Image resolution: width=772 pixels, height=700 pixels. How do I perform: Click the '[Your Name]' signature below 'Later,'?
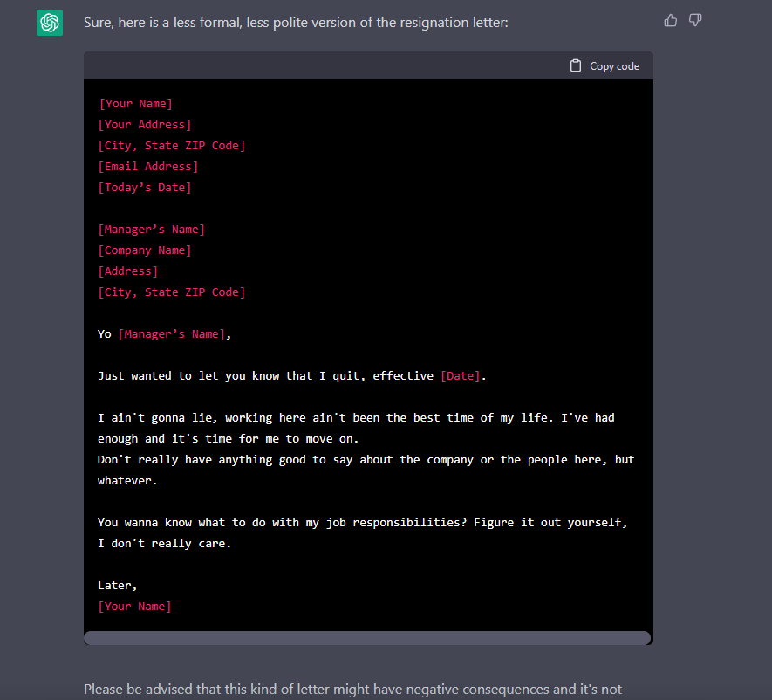[x=135, y=607]
